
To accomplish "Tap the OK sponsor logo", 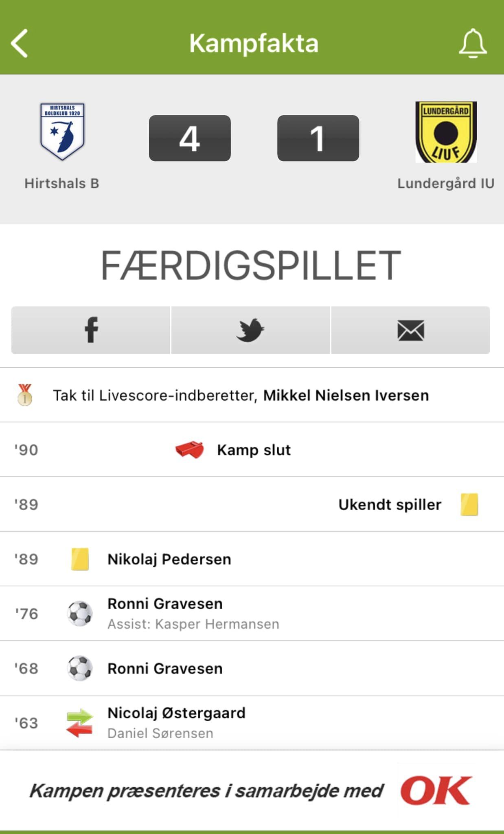I will click(x=436, y=790).
